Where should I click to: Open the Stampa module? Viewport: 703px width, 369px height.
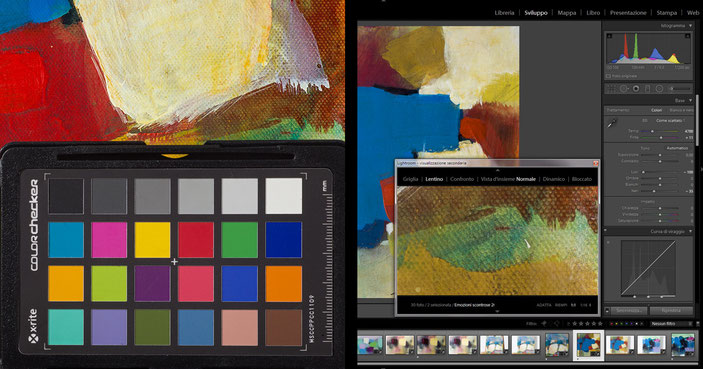(x=667, y=13)
